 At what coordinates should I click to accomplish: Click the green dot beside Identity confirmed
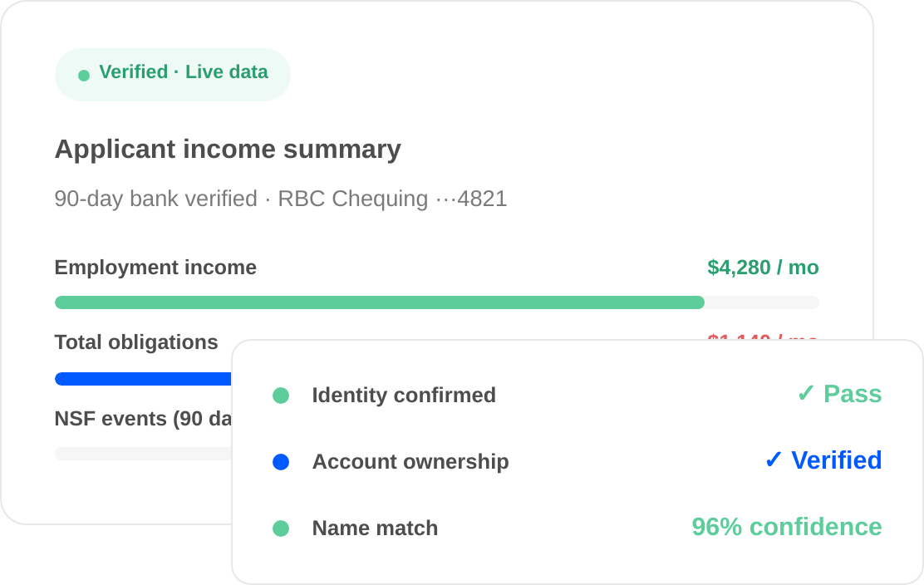tap(281, 396)
